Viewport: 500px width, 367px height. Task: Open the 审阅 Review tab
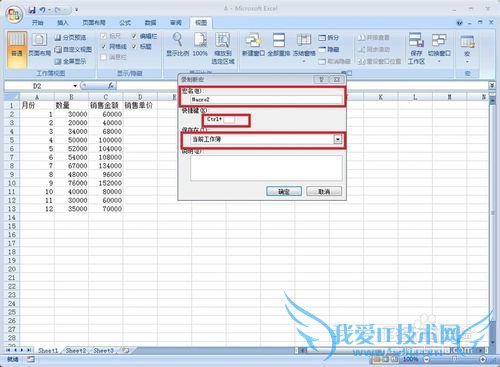click(176, 23)
